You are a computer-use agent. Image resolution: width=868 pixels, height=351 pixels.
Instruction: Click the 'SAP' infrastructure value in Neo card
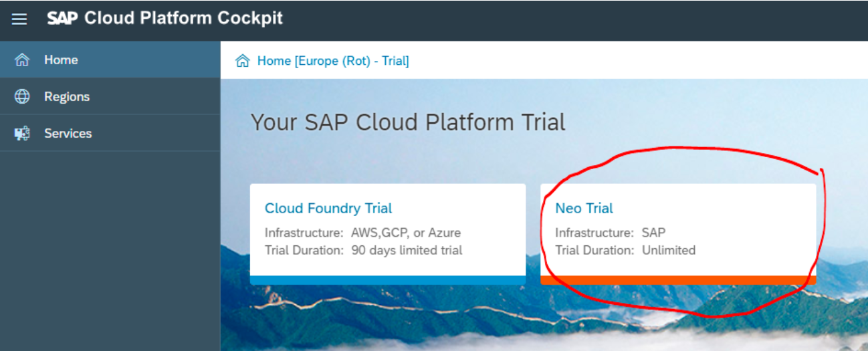click(653, 233)
